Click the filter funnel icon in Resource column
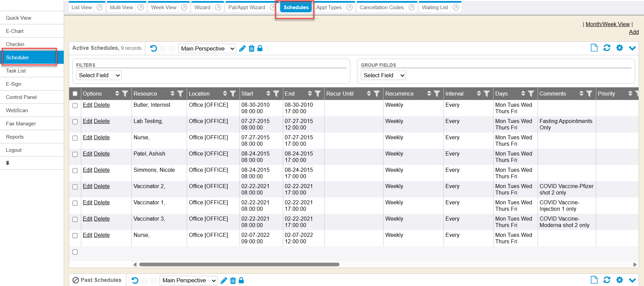 coord(181,94)
